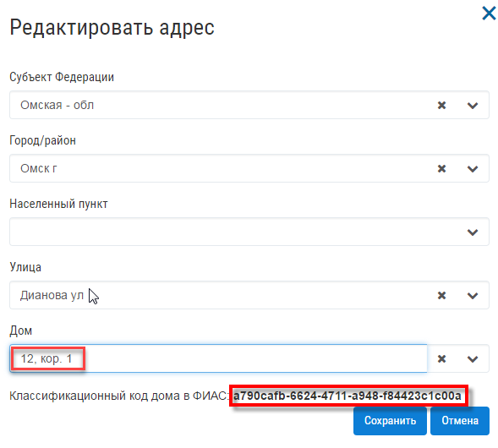Image resolution: width=498 pixels, height=448 pixels.
Task: Clear the Город/район field value
Action: point(441,168)
